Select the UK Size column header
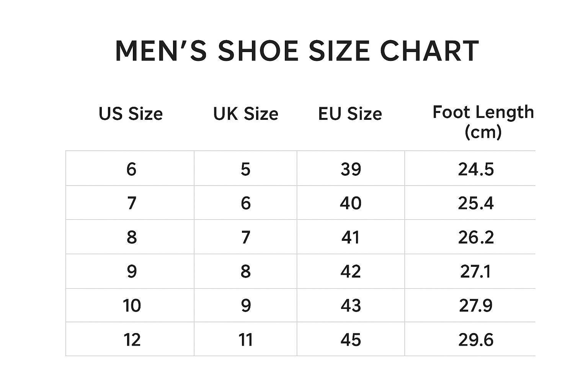Viewport: 588px width, 392px height. [x=245, y=114]
